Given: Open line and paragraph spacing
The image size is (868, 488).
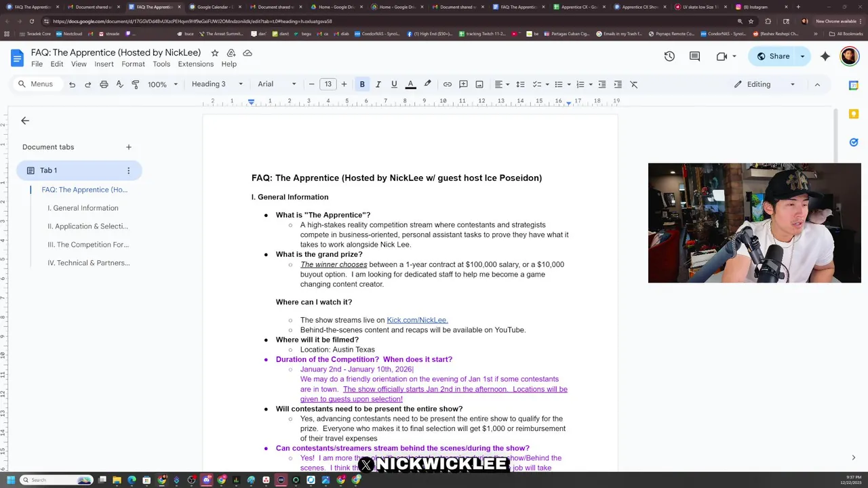Looking at the screenshot, I should 520,84.
